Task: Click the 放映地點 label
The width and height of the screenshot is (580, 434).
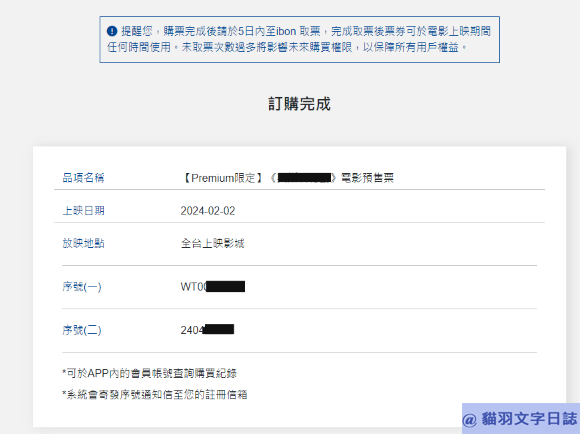Action: coord(83,243)
